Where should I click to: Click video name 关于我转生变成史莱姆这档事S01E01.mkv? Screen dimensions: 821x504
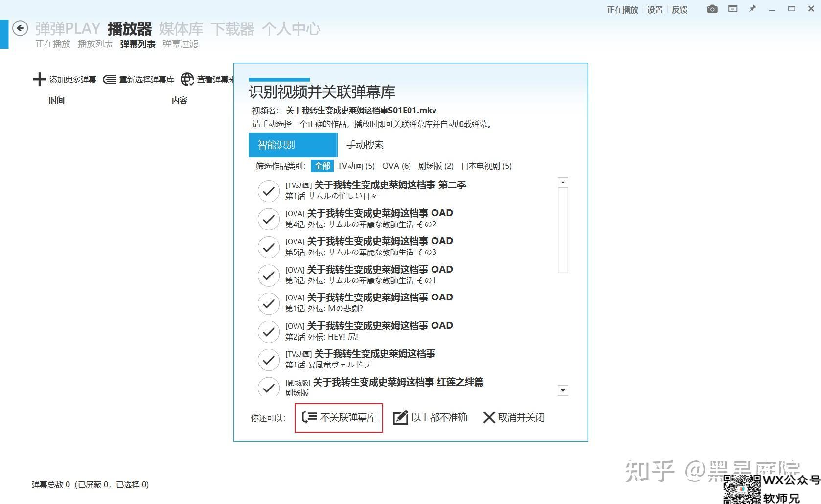[x=361, y=110]
